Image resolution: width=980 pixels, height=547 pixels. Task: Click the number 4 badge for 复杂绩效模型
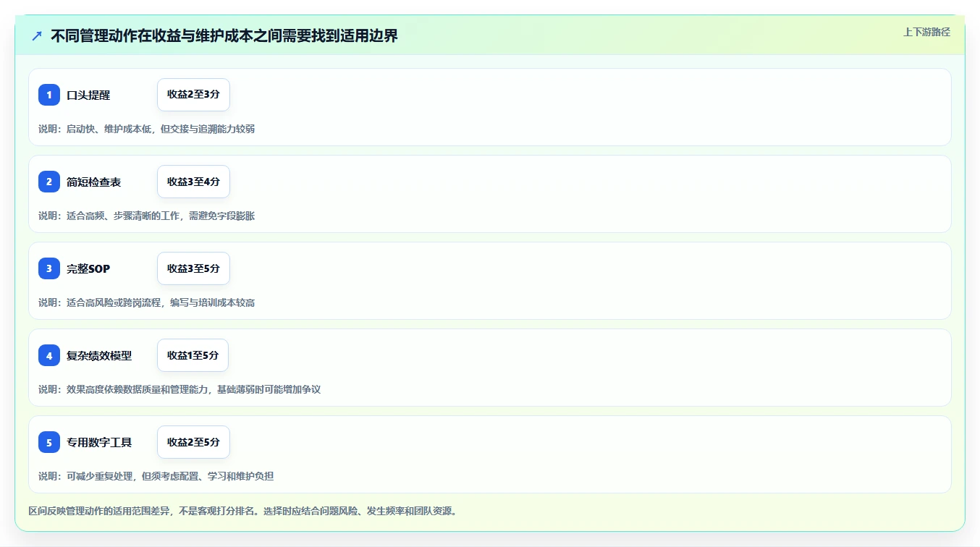[x=49, y=355]
